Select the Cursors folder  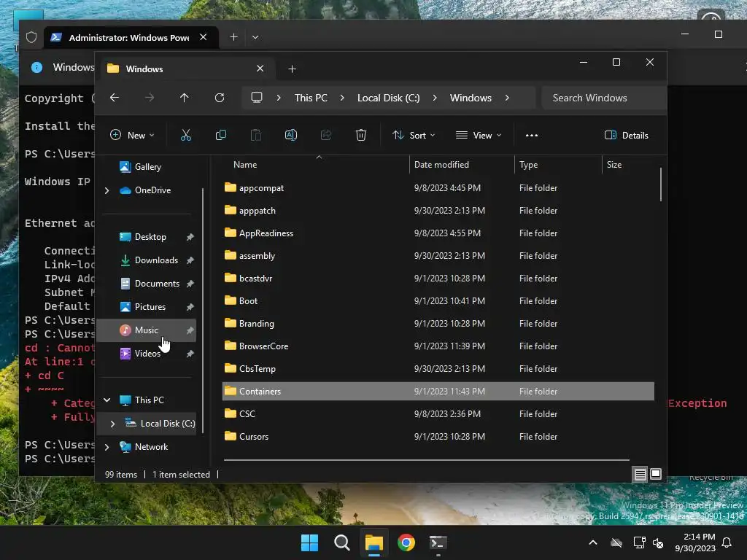coord(254,437)
